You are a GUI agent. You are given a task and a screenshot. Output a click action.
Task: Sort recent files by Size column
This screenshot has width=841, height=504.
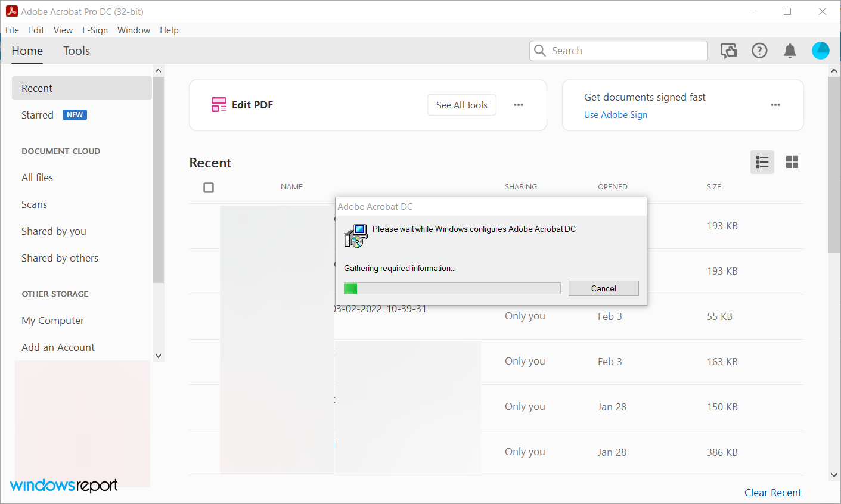click(714, 187)
